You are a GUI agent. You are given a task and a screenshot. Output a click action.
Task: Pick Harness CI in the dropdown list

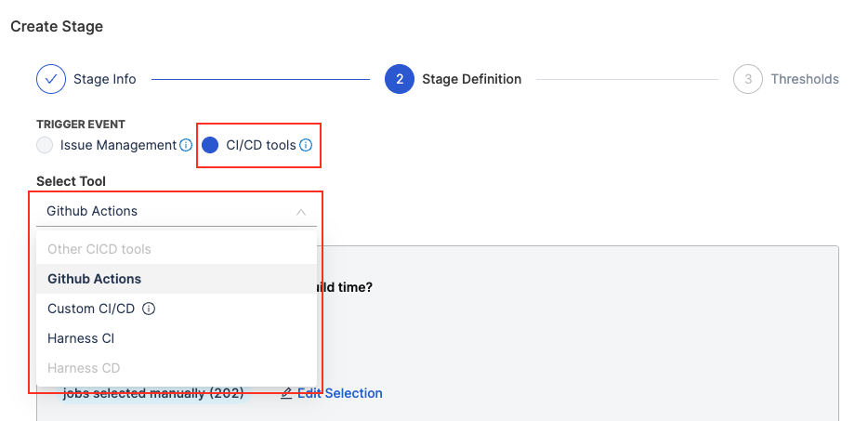81,338
